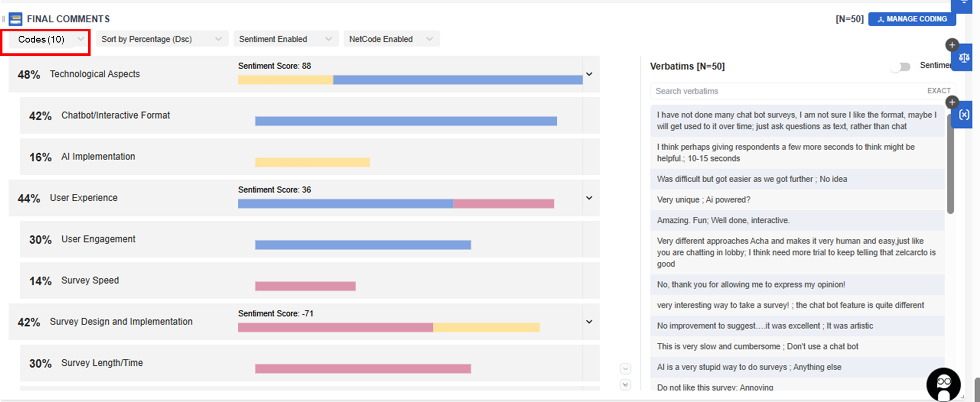Collapse the User Experience group

tap(589, 198)
